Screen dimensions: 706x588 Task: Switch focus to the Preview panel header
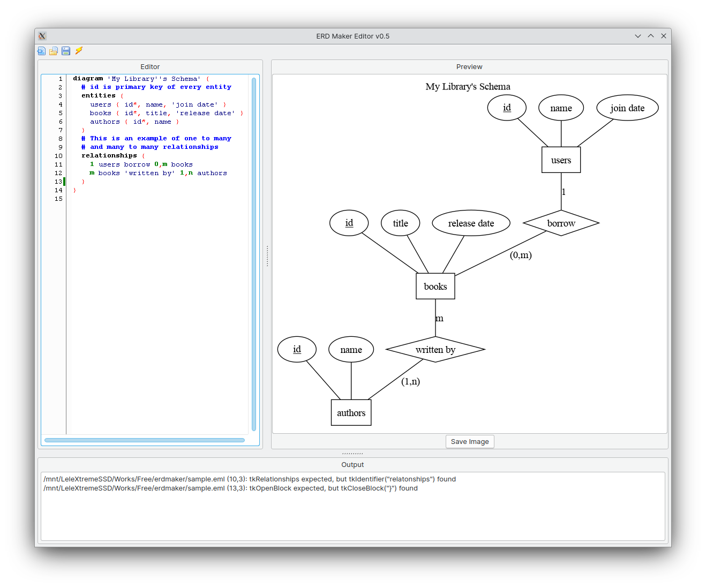[469, 66]
